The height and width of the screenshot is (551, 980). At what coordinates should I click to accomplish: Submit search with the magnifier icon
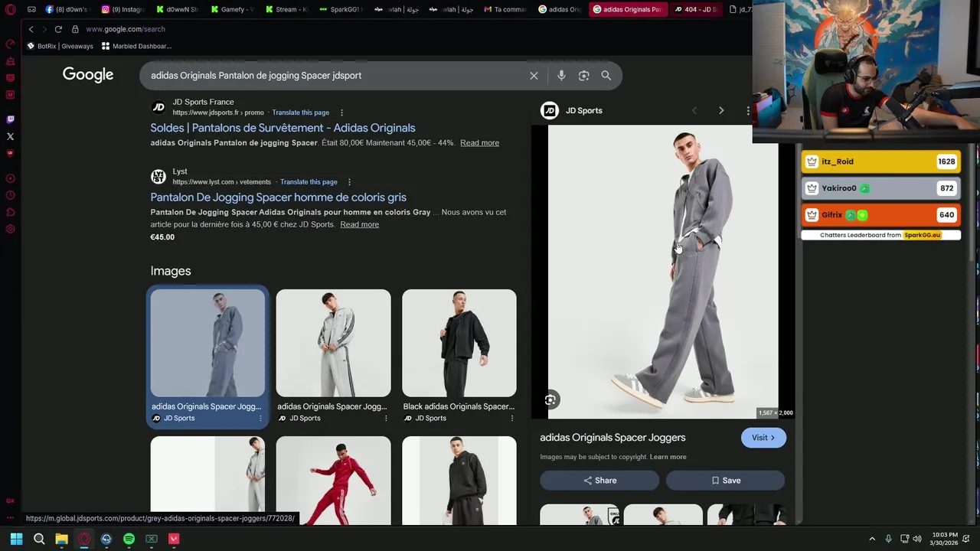coord(606,76)
